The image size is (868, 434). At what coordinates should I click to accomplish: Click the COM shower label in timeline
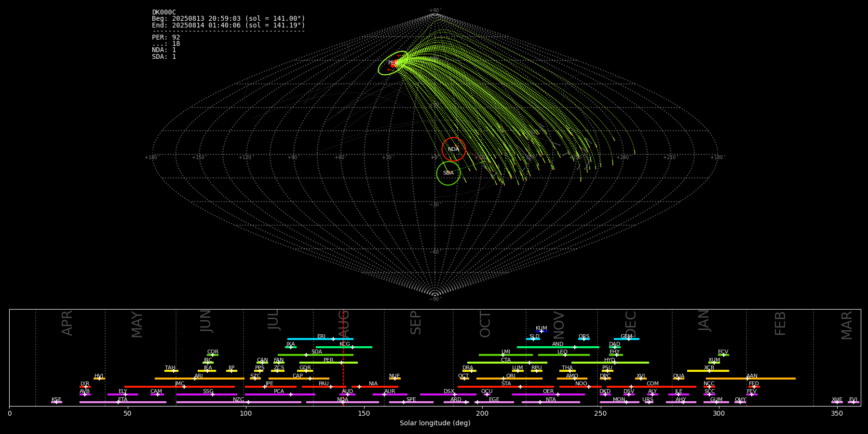tap(652, 384)
